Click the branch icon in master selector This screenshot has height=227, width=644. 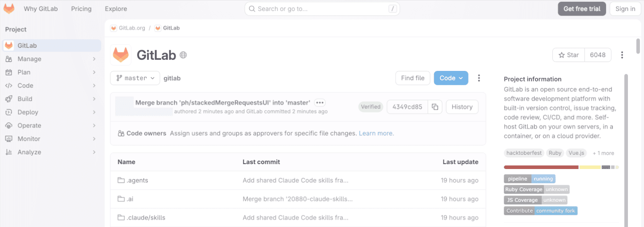click(119, 78)
